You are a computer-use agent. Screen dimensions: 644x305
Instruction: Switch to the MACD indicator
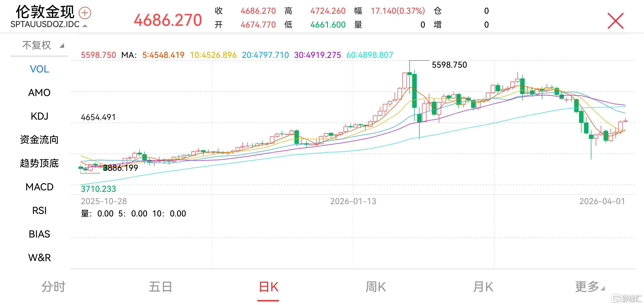39,187
